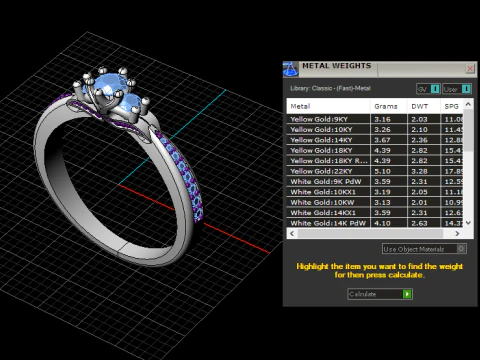
Task: Click the metal list scroll-up arrow
Action: click(468, 104)
